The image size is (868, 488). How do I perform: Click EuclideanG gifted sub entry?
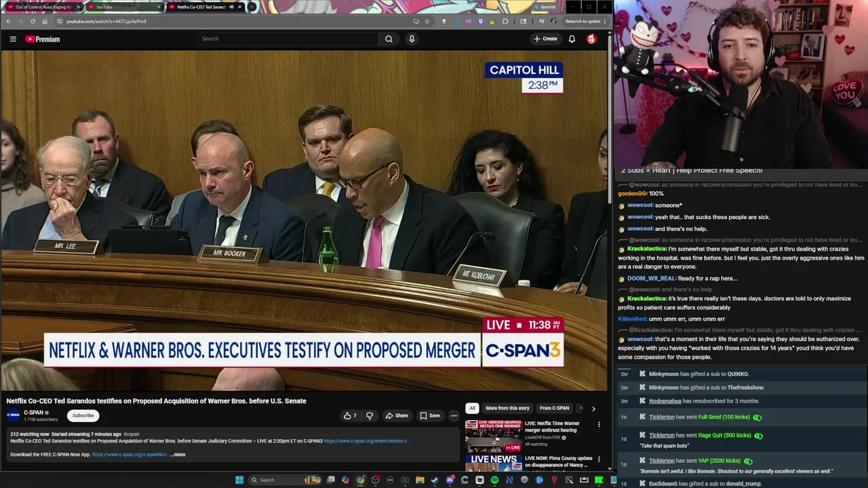click(742, 483)
